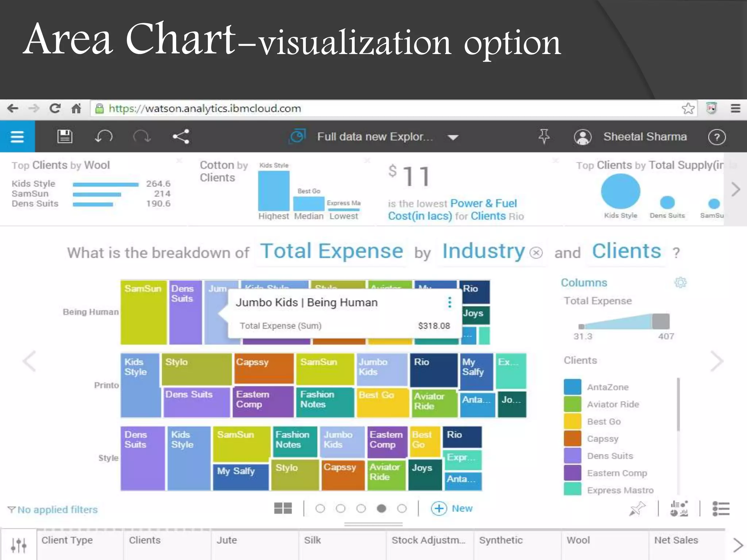Screen dimensions: 747x560
Task: Go to next visualization right chevron
Action: point(717,361)
